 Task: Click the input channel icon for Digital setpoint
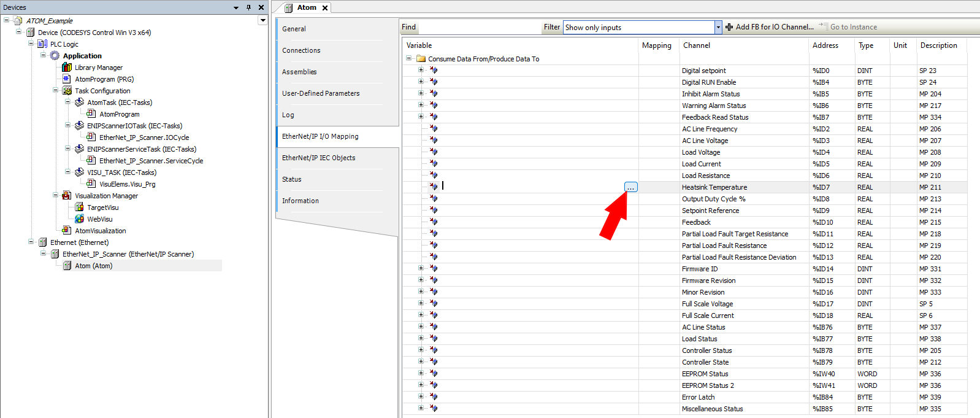point(434,71)
